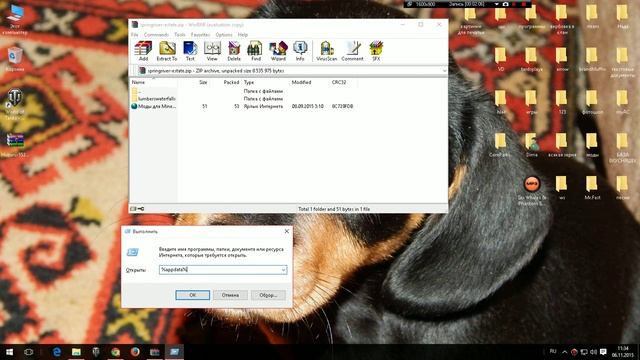Expand the archive path dropdown arrow
The width and height of the screenshot is (640, 360).
[444, 71]
